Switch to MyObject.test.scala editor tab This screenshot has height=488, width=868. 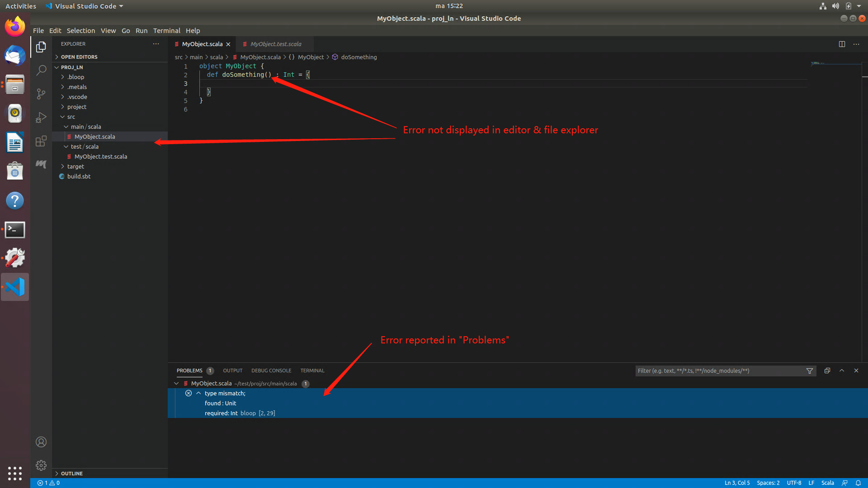[x=275, y=44]
